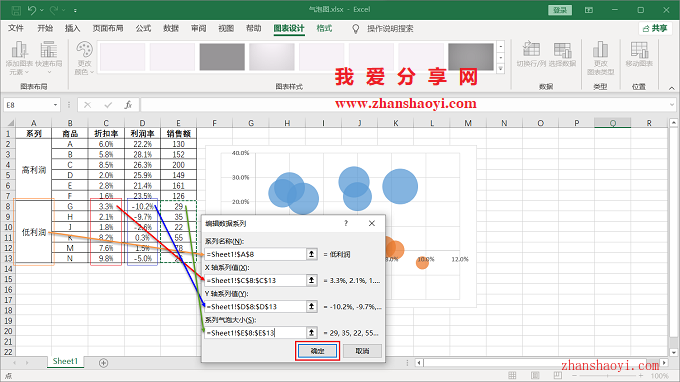Select the first white chart style thumbnail
680x382 pixels.
tap(123, 56)
